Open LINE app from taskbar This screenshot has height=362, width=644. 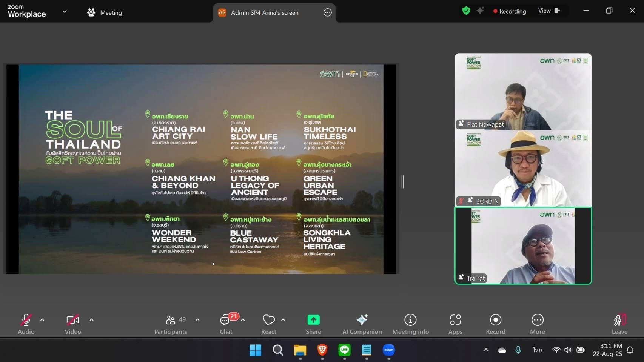click(x=344, y=350)
